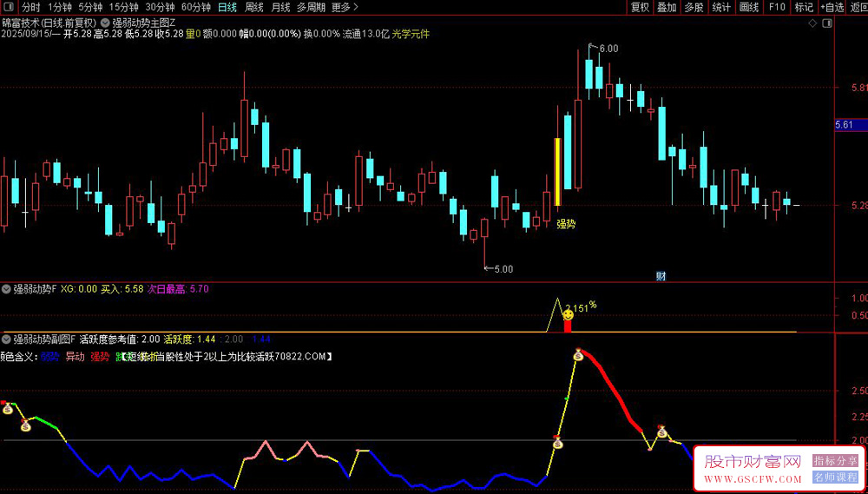Screen dimensions: 868x494
Task: Click the 锦富技术(日线.前复权) stock title
Action: point(49,23)
